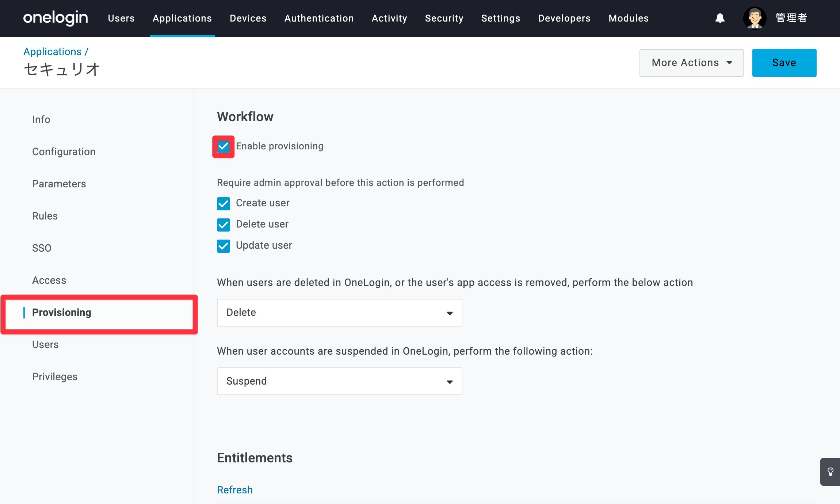The width and height of the screenshot is (840, 504).
Task: Go to the OneLogin logo home
Action: click(x=56, y=18)
